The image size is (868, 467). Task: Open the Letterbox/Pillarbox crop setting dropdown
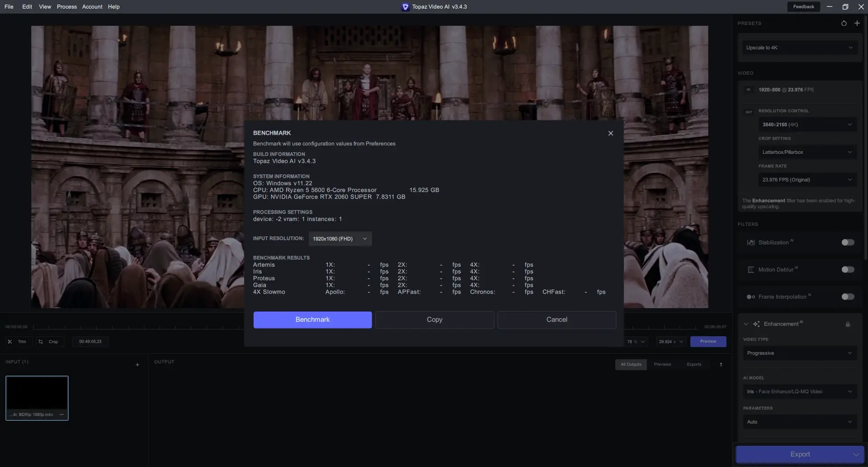pyautogui.click(x=807, y=152)
